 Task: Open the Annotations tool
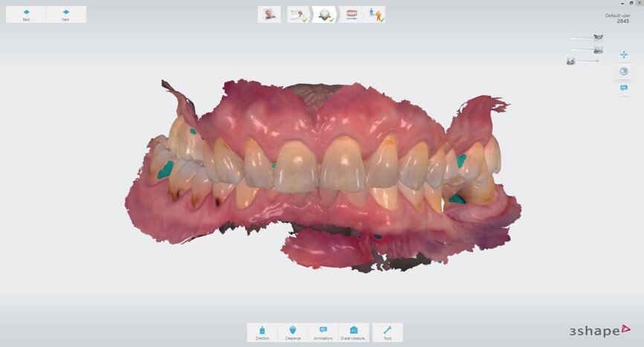click(x=323, y=332)
